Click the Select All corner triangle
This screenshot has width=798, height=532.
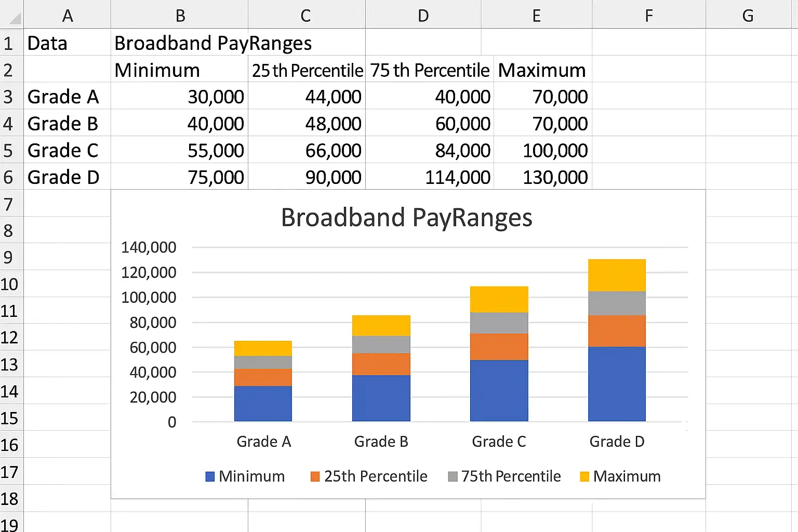(15, 19)
